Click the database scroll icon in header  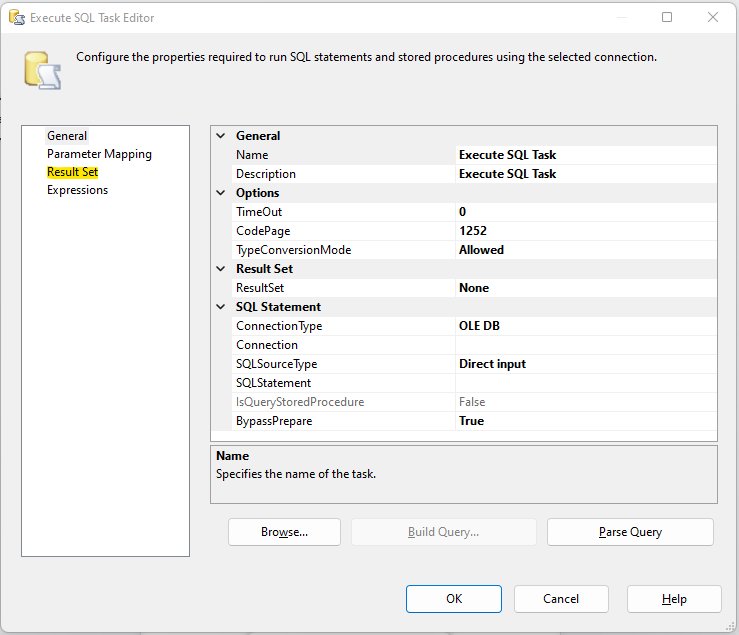(43, 70)
